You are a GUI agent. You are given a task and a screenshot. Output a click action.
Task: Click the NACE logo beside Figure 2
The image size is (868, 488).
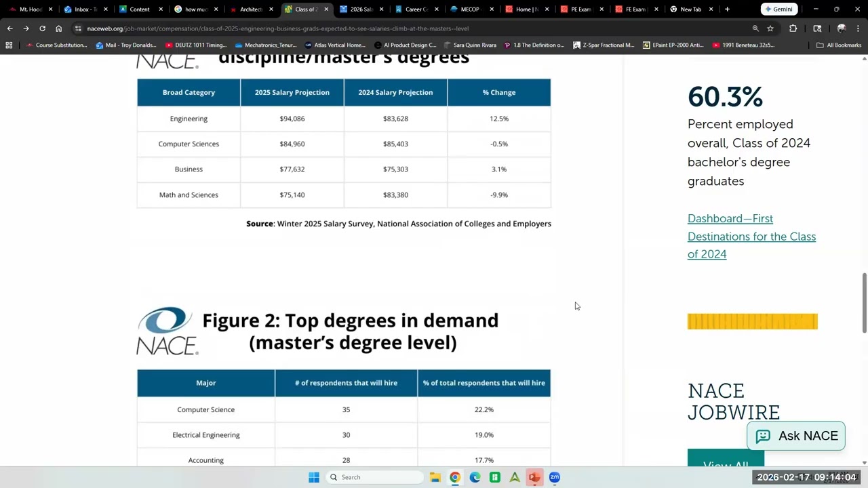[167, 331]
